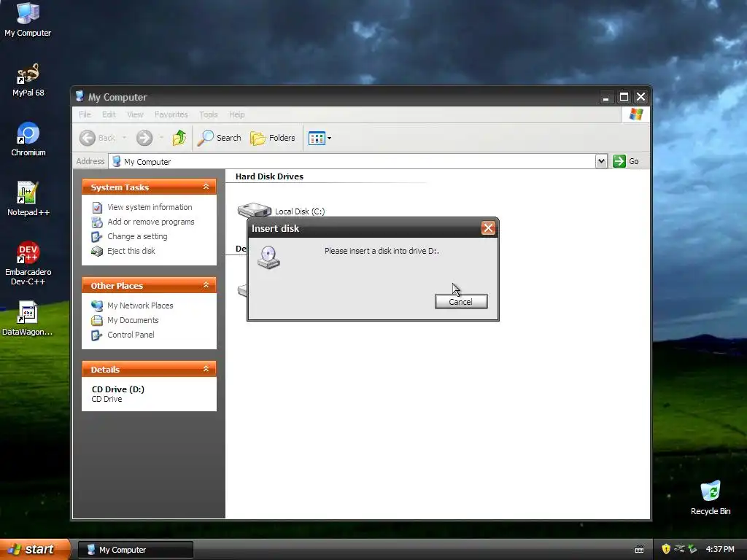Image resolution: width=747 pixels, height=560 pixels.
Task: Open the Chromium desktop shortcut
Action: [x=28, y=139]
